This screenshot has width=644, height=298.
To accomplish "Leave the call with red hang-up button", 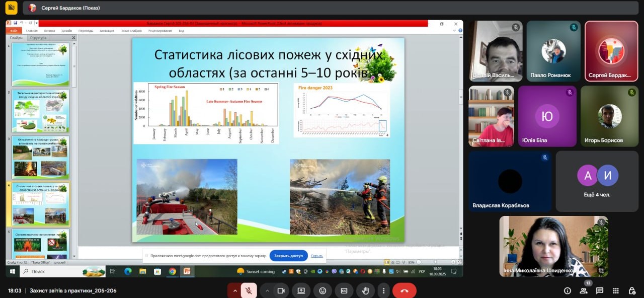I will 404,290.
